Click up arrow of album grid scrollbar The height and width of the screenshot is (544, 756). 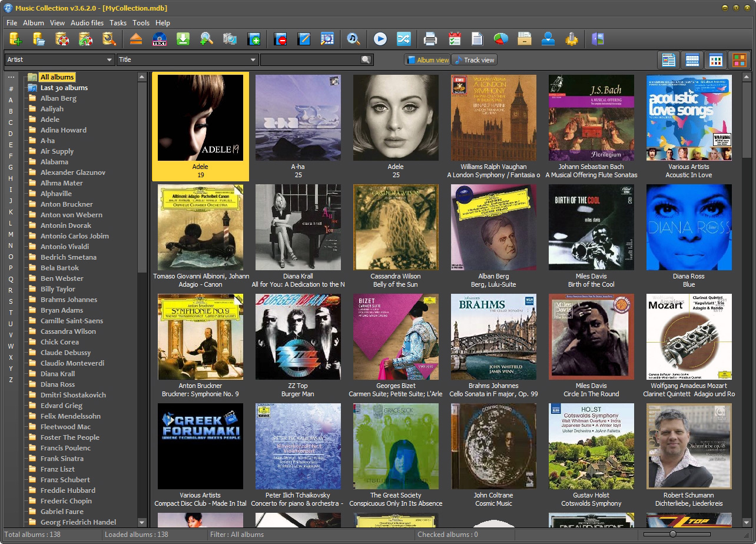(747, 77)
